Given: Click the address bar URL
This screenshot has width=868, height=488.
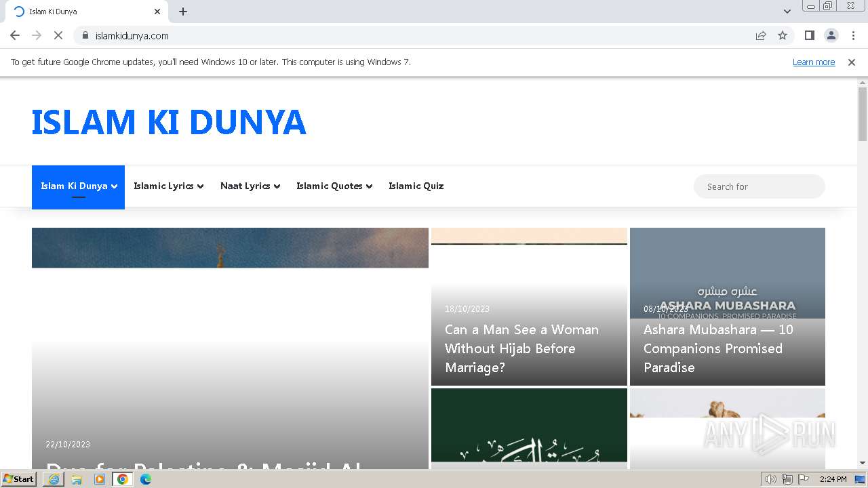Looking at the screenshot, I should [x=132, y=35].
